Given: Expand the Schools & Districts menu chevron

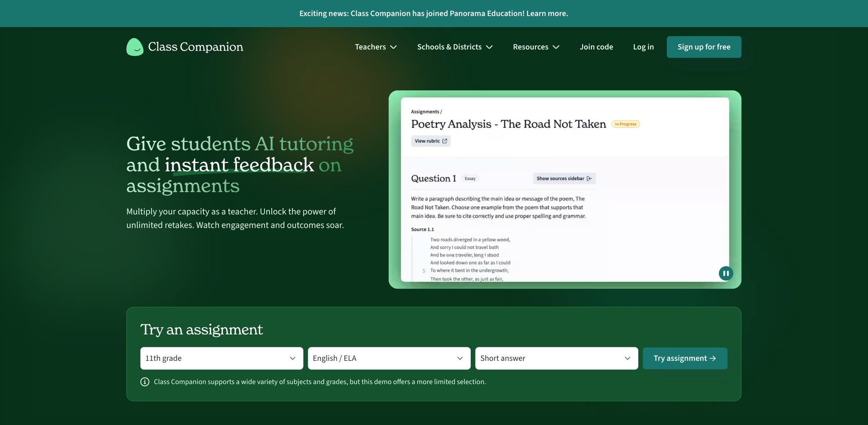Looking at the screenshot, I should click(489, 47).
